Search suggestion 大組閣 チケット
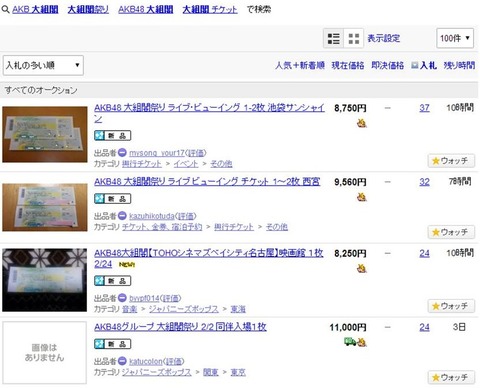Viewport: 480px width, 388px height. point(210,9)
